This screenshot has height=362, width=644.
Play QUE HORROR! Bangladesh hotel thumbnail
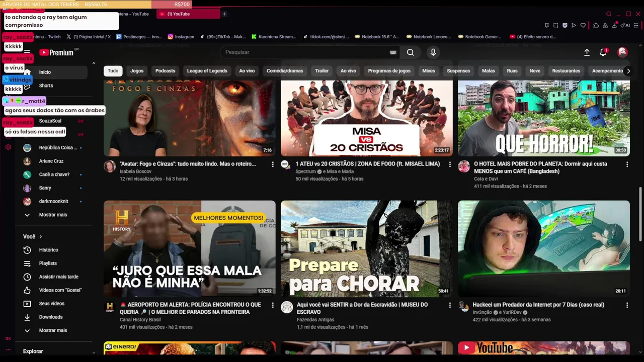tap(544, 118)
